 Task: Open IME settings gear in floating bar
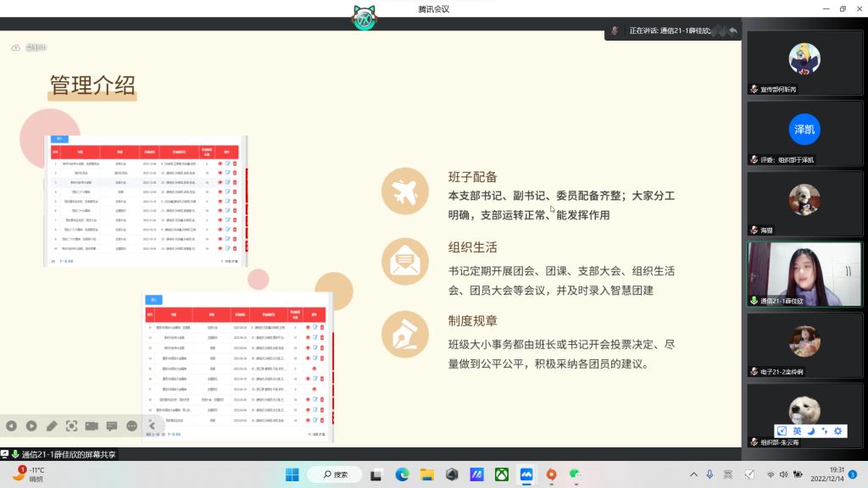pos(837,431)
